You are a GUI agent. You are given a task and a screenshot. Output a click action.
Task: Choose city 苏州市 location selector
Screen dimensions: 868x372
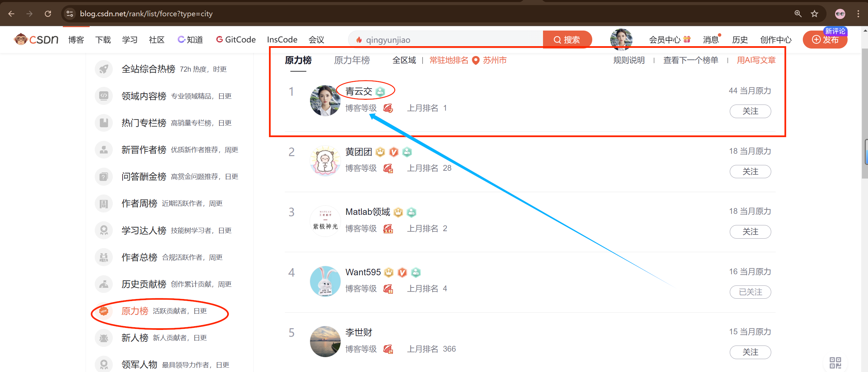click(495, 60)
